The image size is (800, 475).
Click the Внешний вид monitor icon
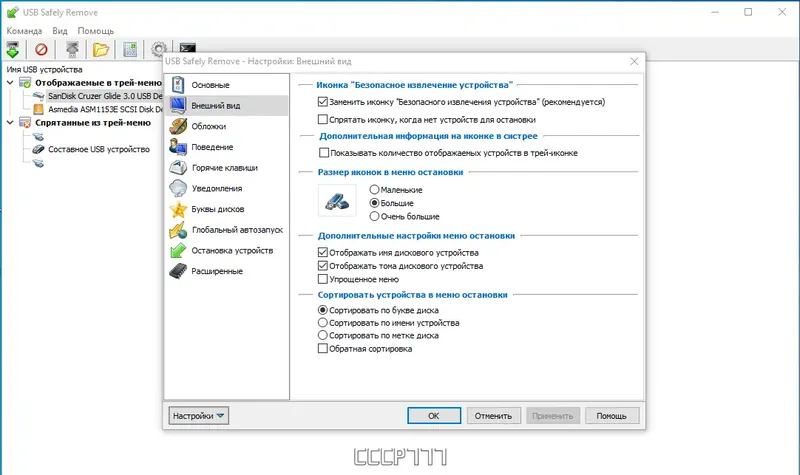pyautogui.click(x=178, y=105)
